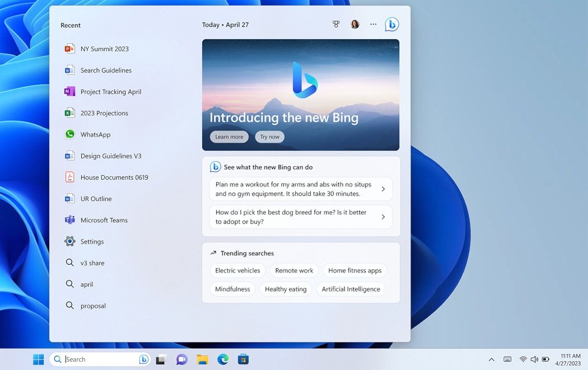Open the Wi-Fi network tray icon
This screenshot has width=588, height=370.
522,359
